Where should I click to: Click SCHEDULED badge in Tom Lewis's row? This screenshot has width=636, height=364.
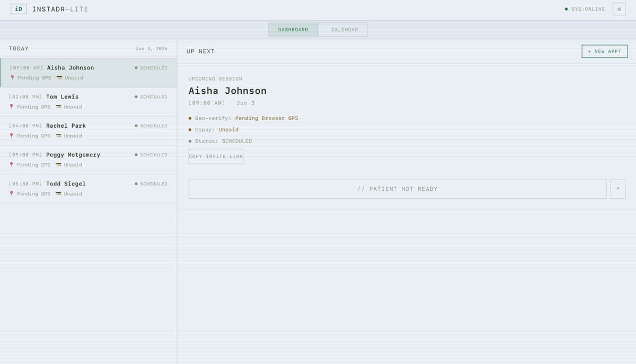(151, 97)
